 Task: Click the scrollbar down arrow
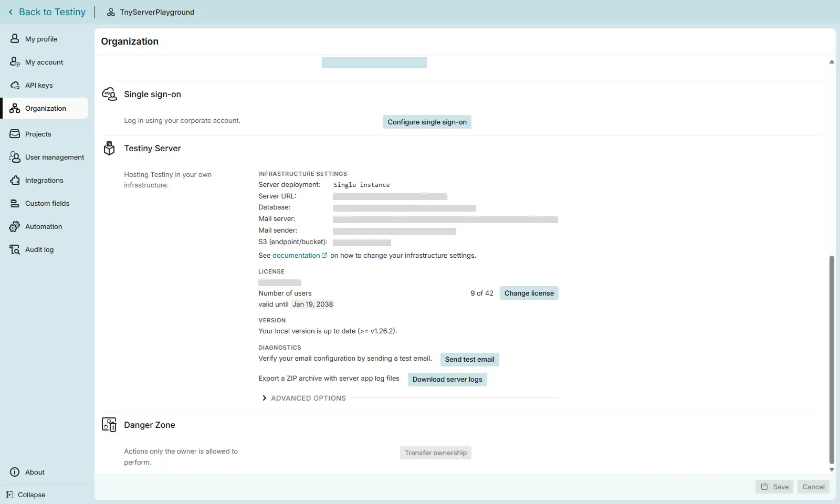pos(831,470)
